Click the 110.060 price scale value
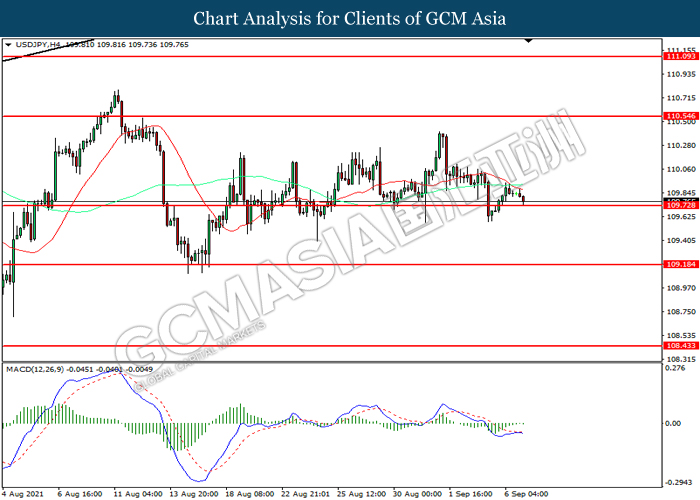The height and width of the screenshot is (500, 700). [681, 169]
